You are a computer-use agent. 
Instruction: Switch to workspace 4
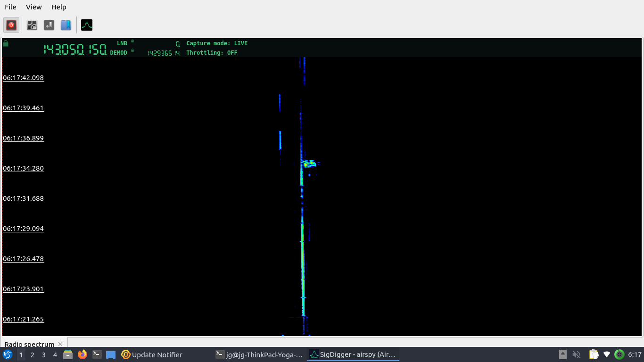tap(55, 355)
